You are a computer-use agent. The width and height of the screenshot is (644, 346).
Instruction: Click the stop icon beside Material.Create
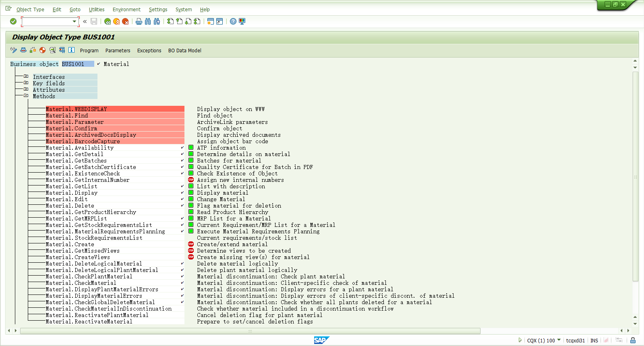click(191, 244)
